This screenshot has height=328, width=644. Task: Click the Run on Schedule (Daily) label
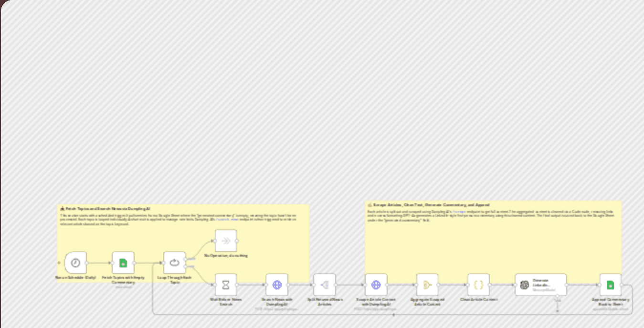coord(75,277)
